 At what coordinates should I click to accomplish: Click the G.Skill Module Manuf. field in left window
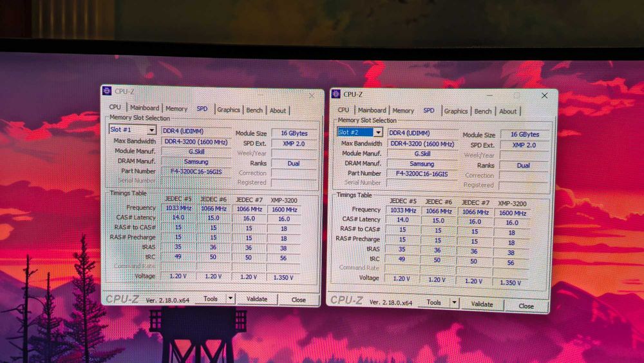[196, 152]
